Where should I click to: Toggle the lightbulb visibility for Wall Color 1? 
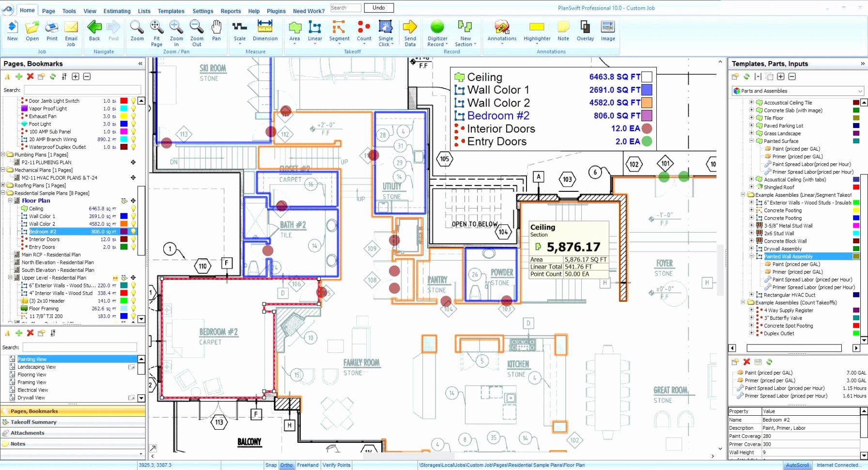[x=133, y=217]
